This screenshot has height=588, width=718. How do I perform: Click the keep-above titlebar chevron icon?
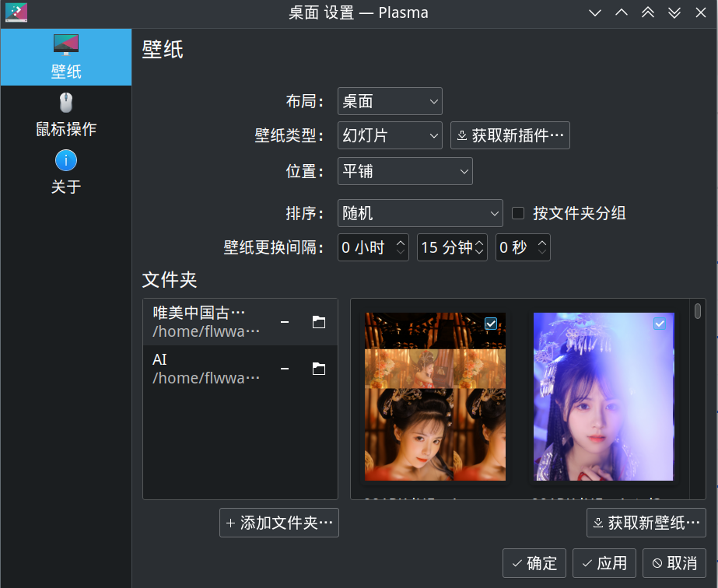(622, 12)
